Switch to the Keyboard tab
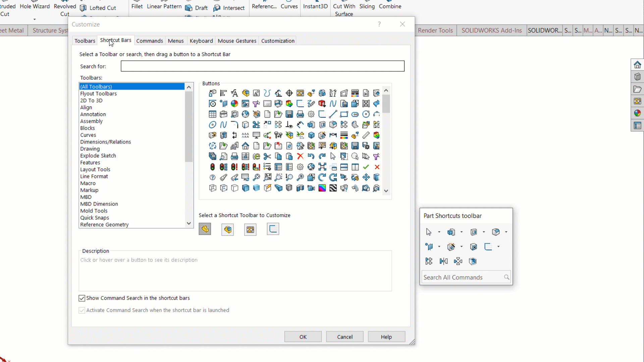This screenshot has height=362, width=644. 202,41
